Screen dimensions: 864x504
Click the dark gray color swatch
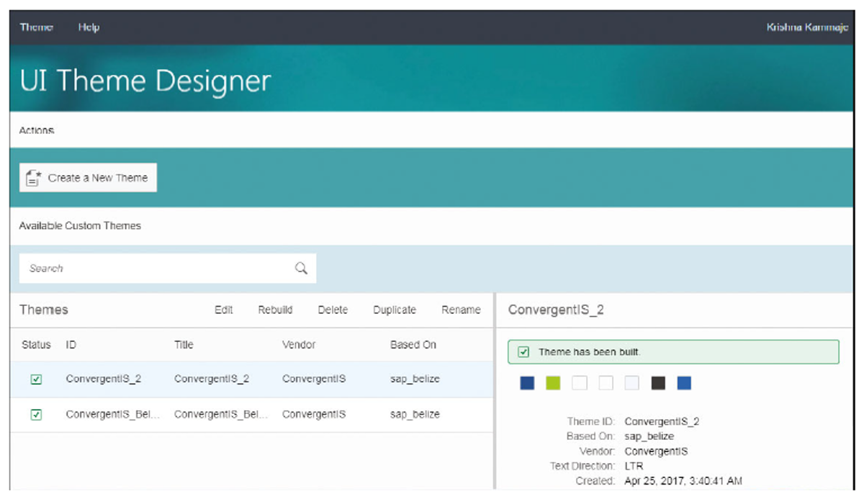(x=657, y=383)
